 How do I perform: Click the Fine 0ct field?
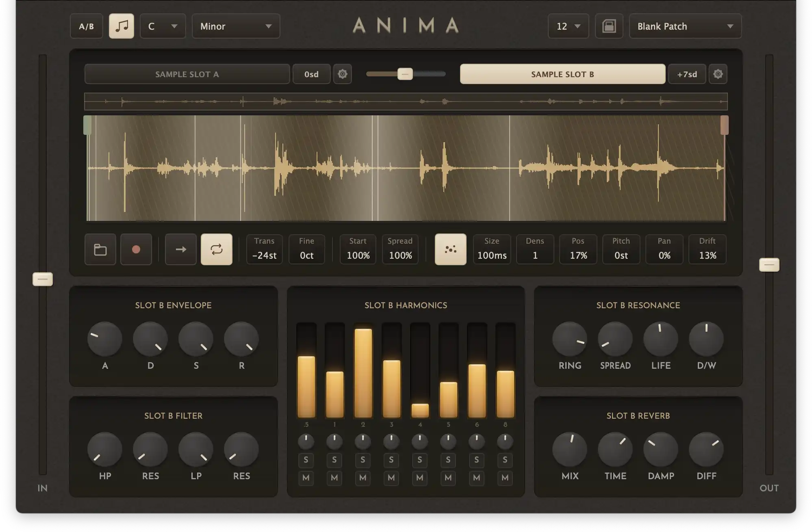[x=307, y=249]
